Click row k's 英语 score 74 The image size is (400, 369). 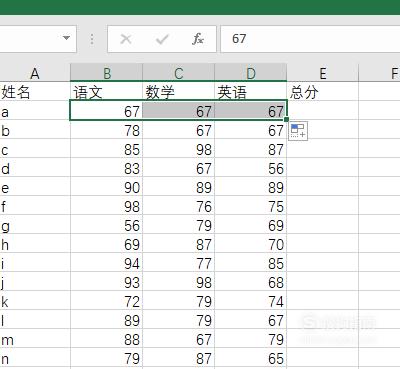pyautogui.click(x=251, y=301)
